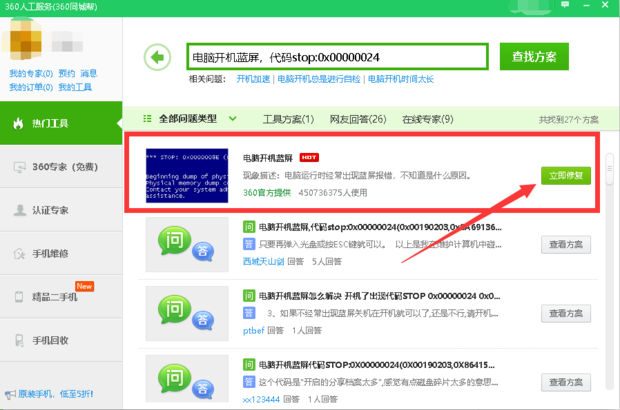Viewport: 620px width, 410px height.
Task: Click the monitor icon beside 360专家
Action: (19, 167)
